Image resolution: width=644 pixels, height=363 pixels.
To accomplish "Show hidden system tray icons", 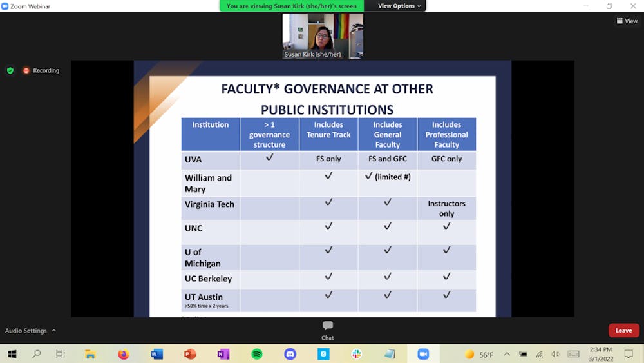I will [507, 354].
